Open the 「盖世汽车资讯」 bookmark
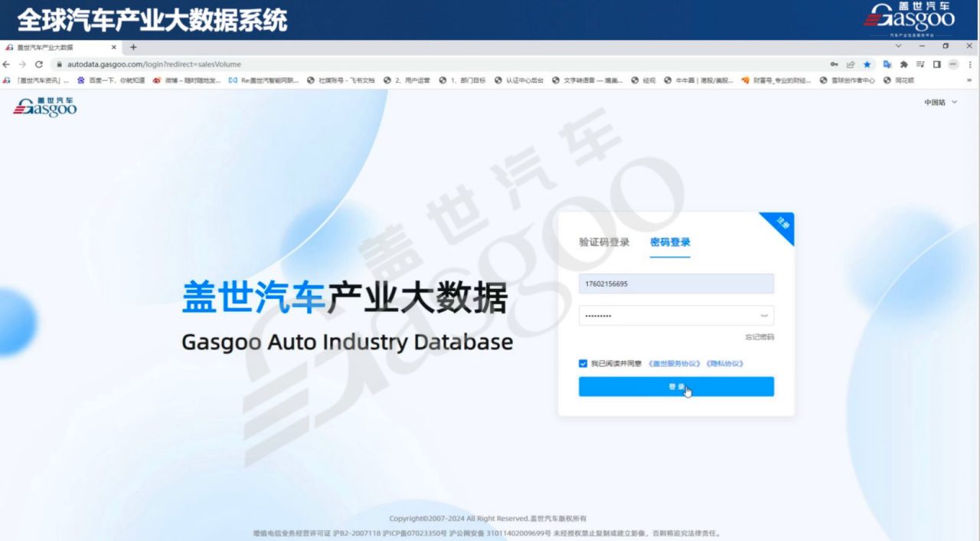980x541 pixels. pos(36,80)
